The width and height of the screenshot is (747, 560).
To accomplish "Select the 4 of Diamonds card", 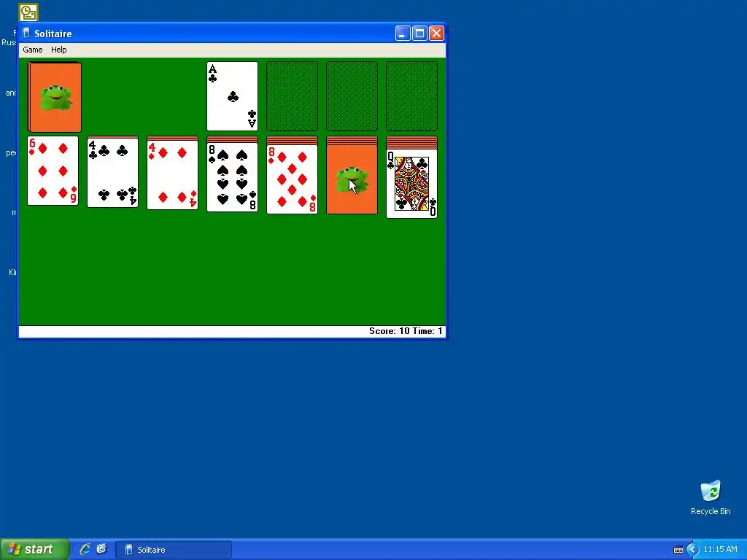I will tap(172, 176).
